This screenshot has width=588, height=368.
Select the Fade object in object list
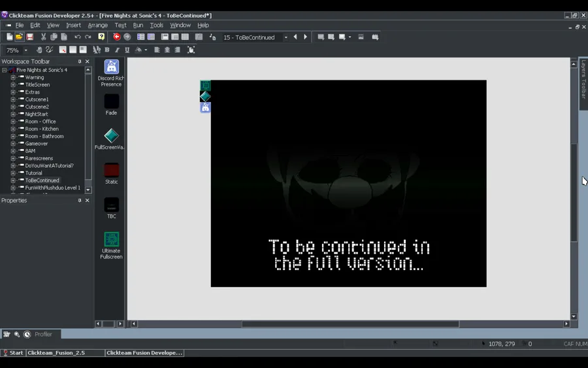[x=111, y=105]
